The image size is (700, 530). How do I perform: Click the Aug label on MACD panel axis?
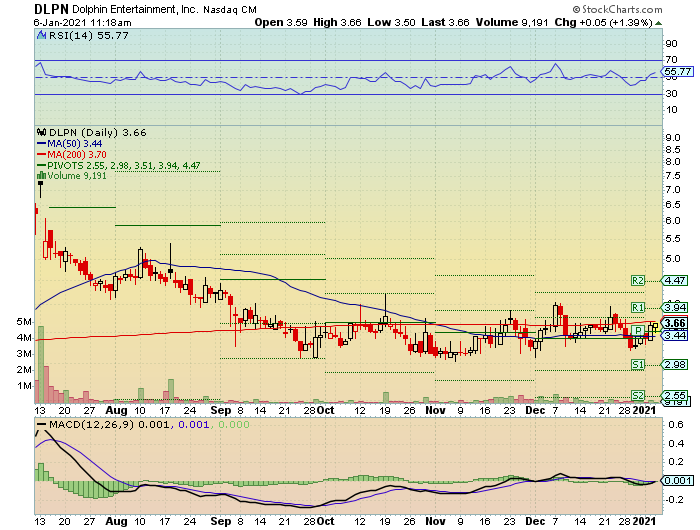[116, 521]
